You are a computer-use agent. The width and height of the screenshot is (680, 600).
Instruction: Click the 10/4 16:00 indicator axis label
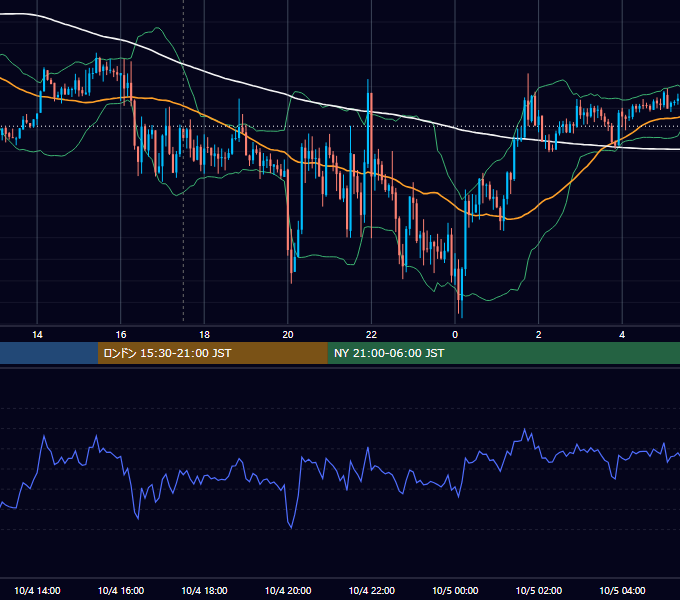coord(121,590)
